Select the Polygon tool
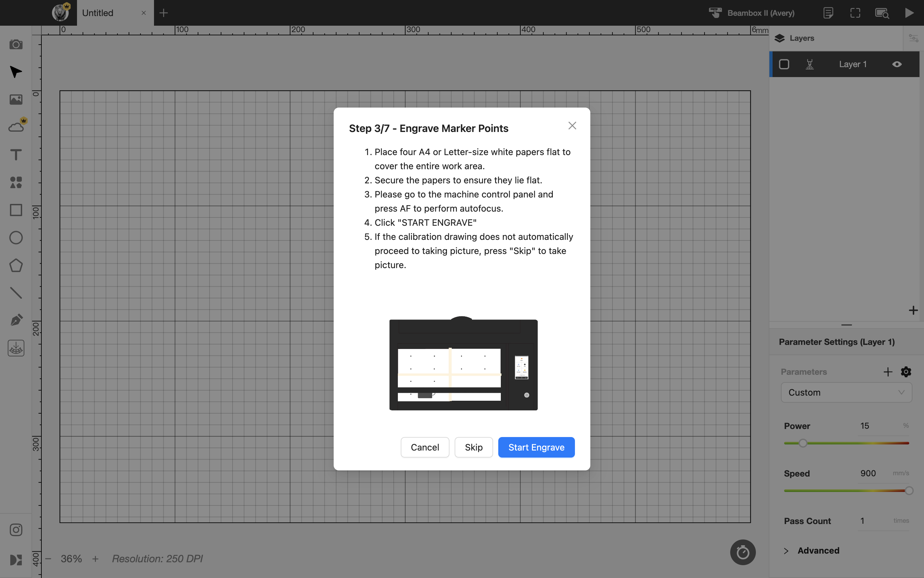The image size is (924, 578). 16,265
